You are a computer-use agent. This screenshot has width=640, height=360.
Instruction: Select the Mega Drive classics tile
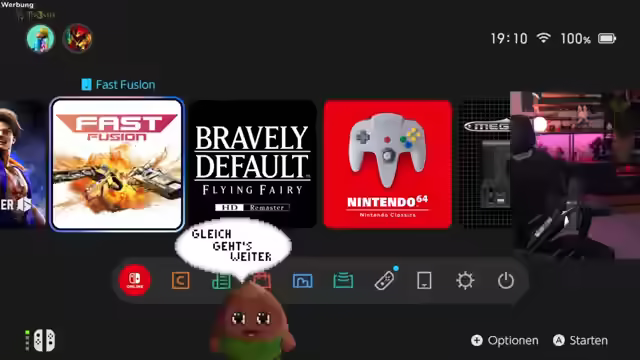point(485,164)
